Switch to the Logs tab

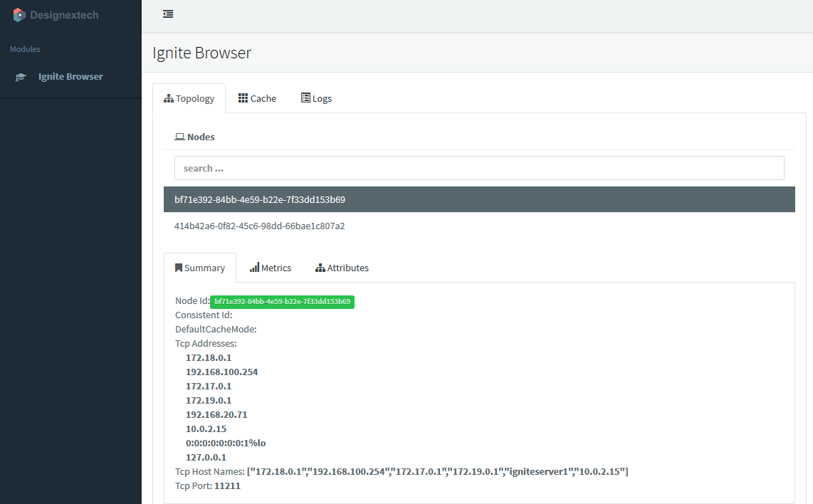pos(316,98)
